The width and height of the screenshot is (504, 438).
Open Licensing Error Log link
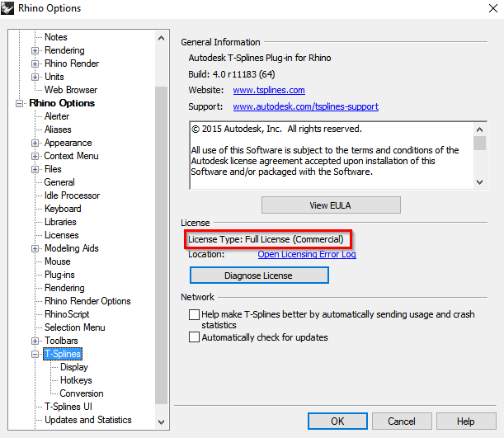(307, 254)
